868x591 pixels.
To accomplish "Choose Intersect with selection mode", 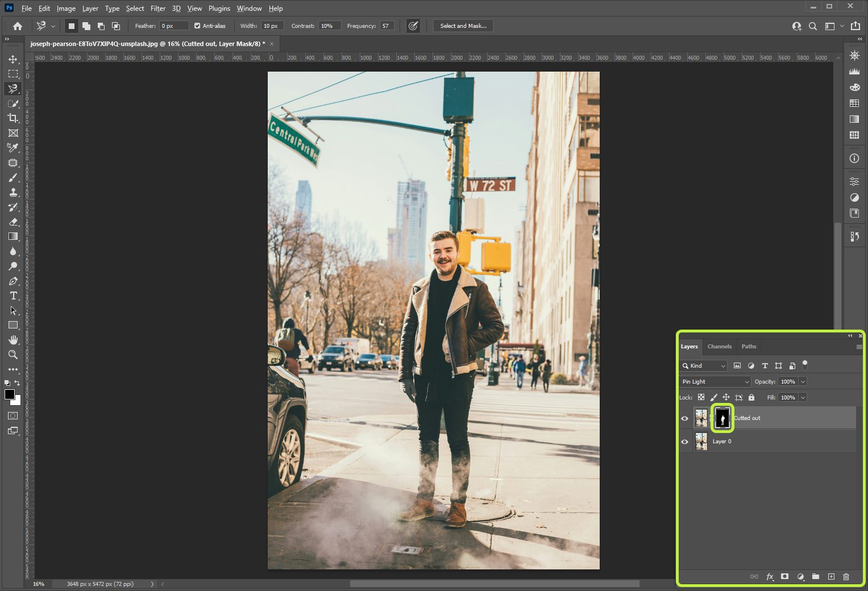I will pyautogui.click(x=116, y=26).
